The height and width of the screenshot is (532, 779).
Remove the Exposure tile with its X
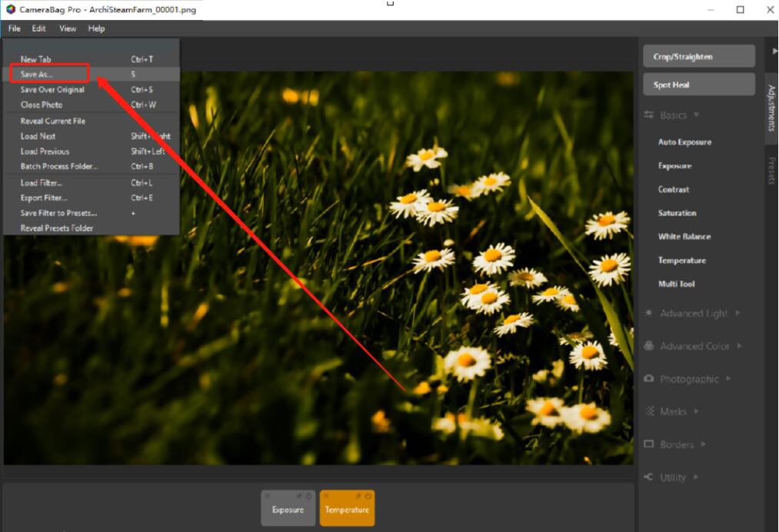point(268,496)
